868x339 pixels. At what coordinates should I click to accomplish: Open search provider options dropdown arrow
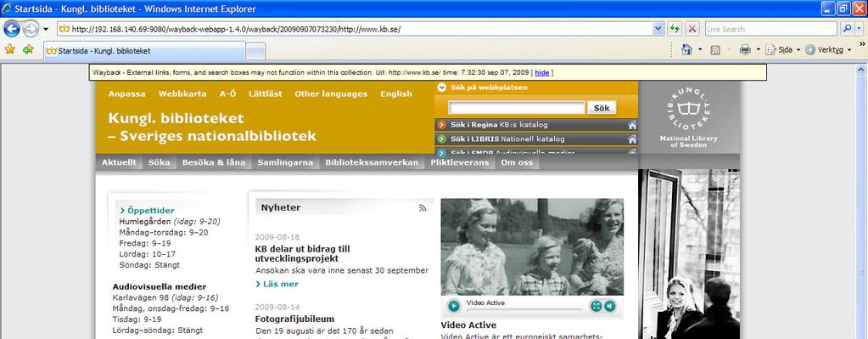coord(860,30)
